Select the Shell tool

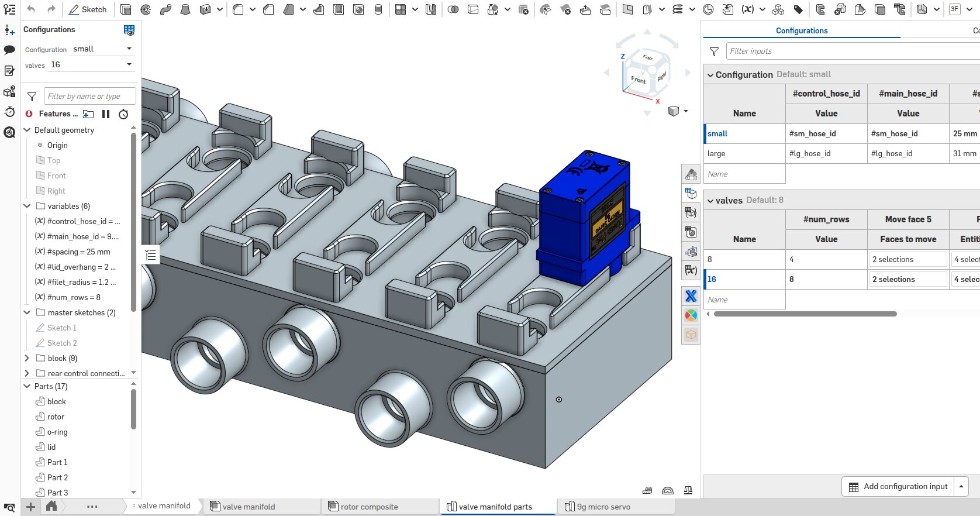pos(339,9)
